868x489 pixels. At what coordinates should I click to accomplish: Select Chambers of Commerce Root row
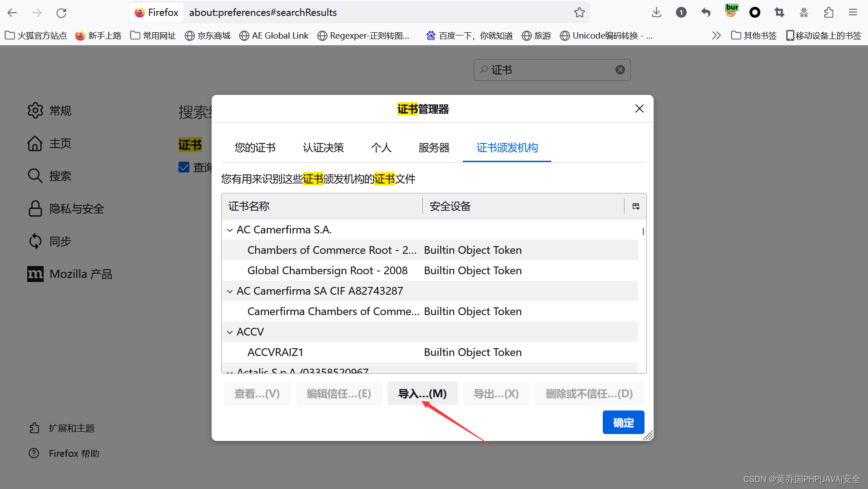click(430, 251)
